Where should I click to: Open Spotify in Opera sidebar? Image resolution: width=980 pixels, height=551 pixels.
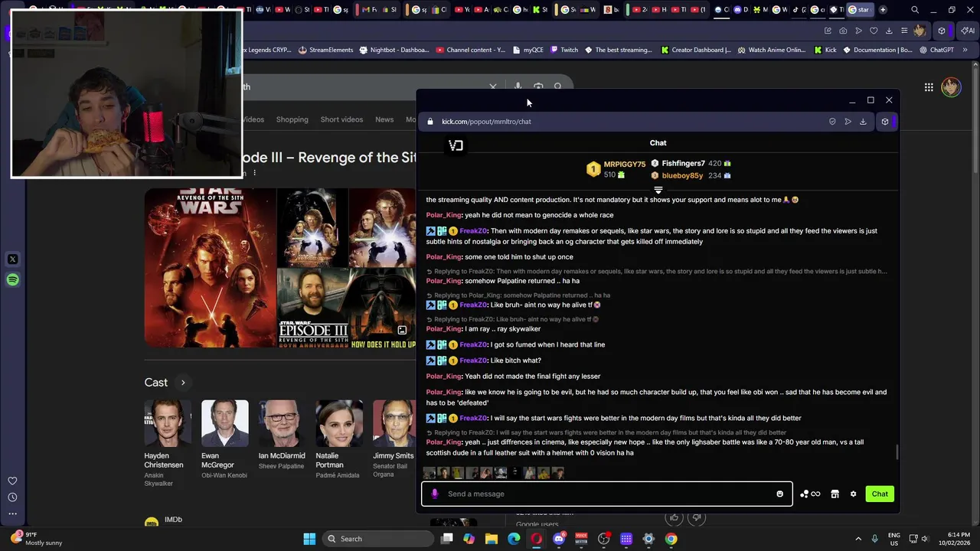point(12,280)
